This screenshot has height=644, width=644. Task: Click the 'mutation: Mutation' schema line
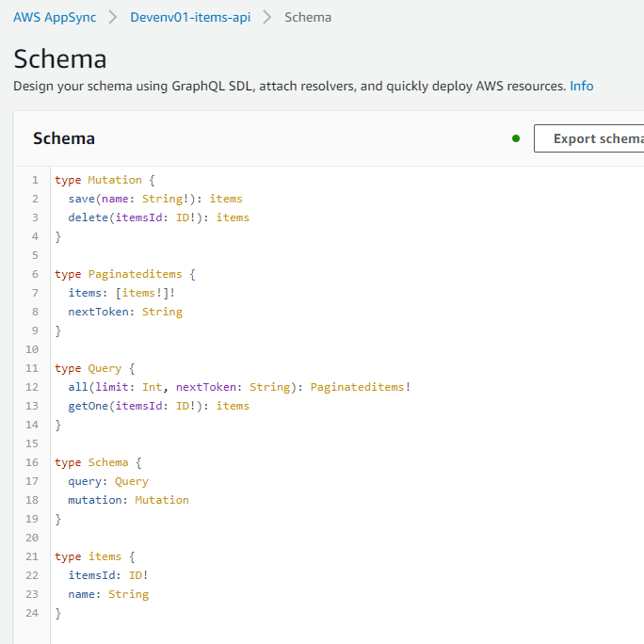click(x=128, y=500)
